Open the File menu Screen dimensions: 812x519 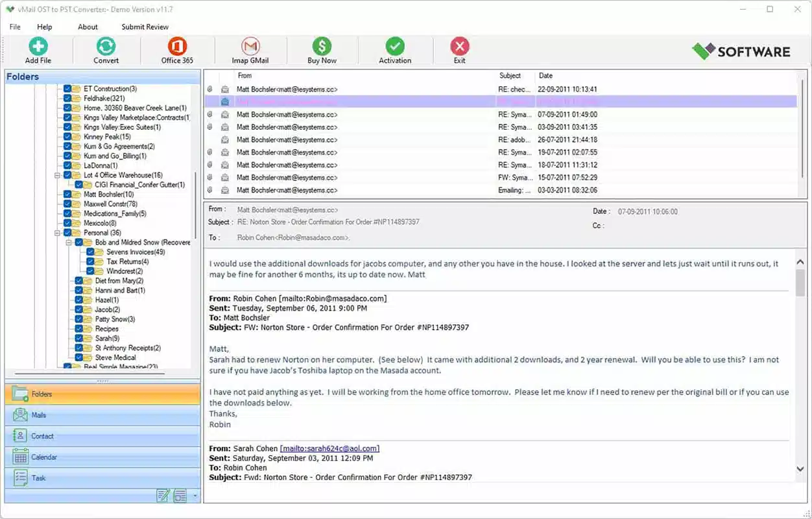15,27
